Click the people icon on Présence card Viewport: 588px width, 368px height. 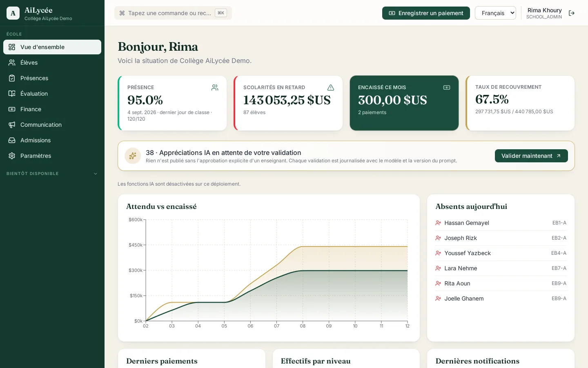coord(215,88)
